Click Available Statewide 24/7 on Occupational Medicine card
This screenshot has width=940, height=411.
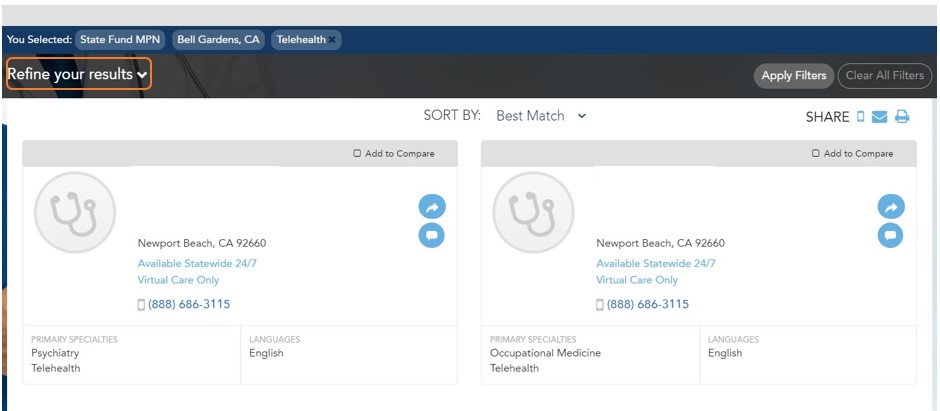pyautogui.click(x=656, y=264)
